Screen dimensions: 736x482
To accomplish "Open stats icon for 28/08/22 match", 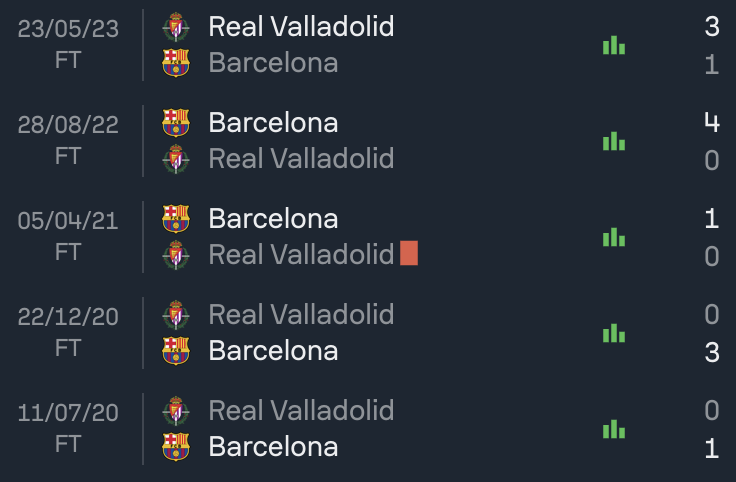I will point(613,141).
